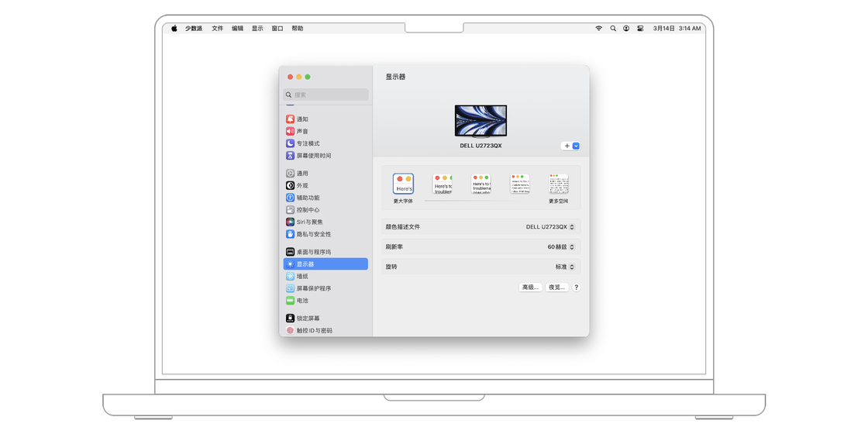The height and width of the screenshot is (434, 868).
Task: Open the 外观 (Appearance) icon
Action: point(290,185)
